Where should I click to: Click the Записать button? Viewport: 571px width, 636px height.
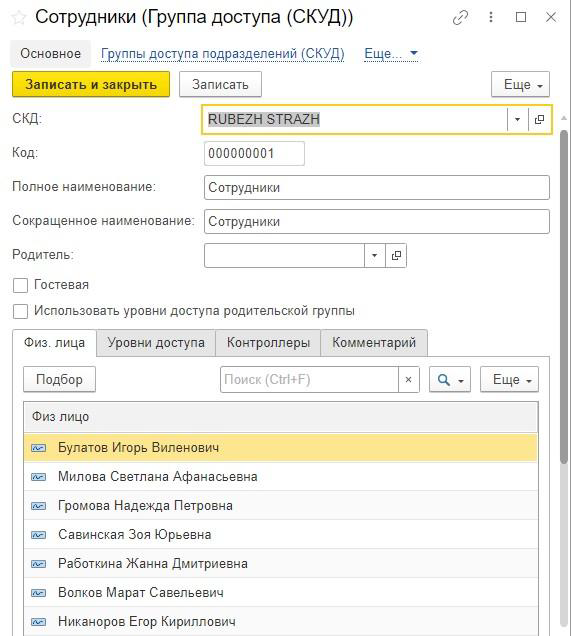[220, 84]
